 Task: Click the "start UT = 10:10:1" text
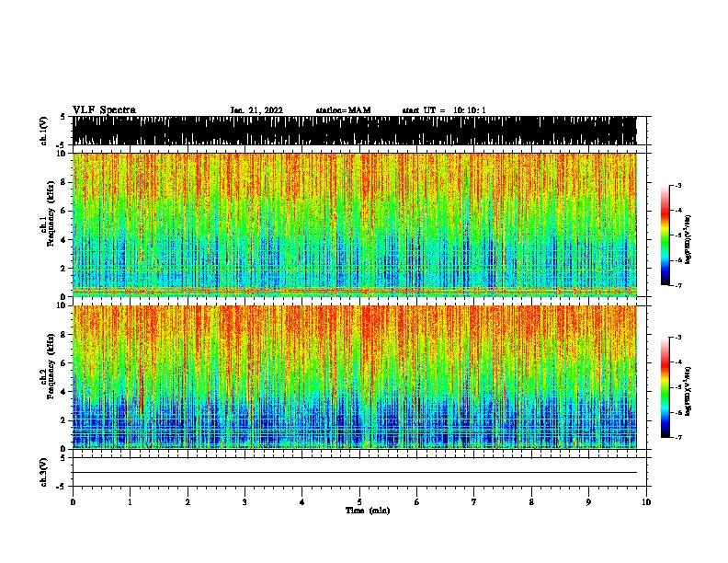pyautogui.click(x=444, y=110)
